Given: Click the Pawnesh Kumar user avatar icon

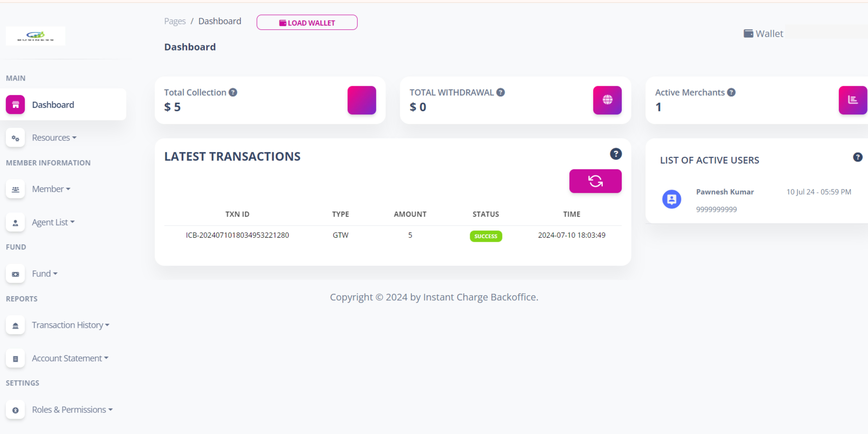Looking at the screenshot, I should (x=672, y=199).
